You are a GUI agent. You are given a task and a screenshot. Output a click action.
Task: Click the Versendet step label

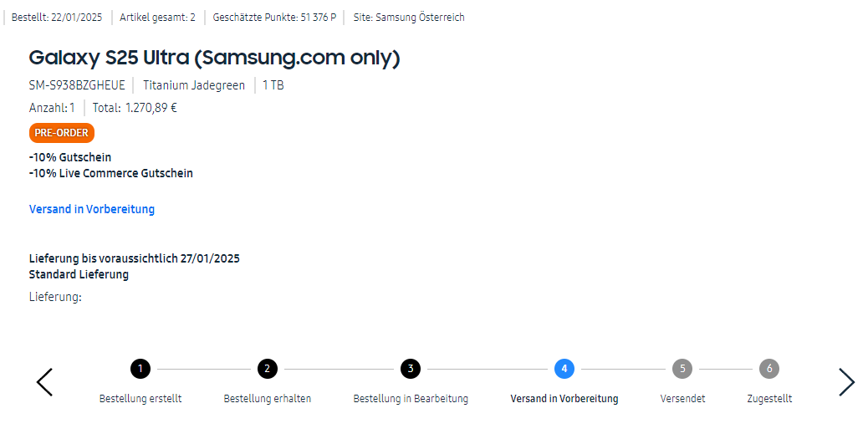click(x=682, y=399)
